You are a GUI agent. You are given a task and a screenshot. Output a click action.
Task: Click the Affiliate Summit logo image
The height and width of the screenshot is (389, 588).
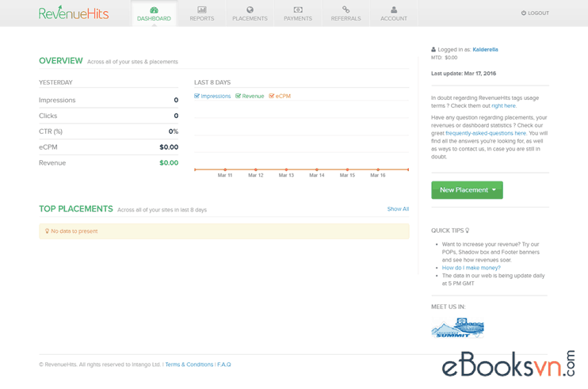[x=457, y=328]
